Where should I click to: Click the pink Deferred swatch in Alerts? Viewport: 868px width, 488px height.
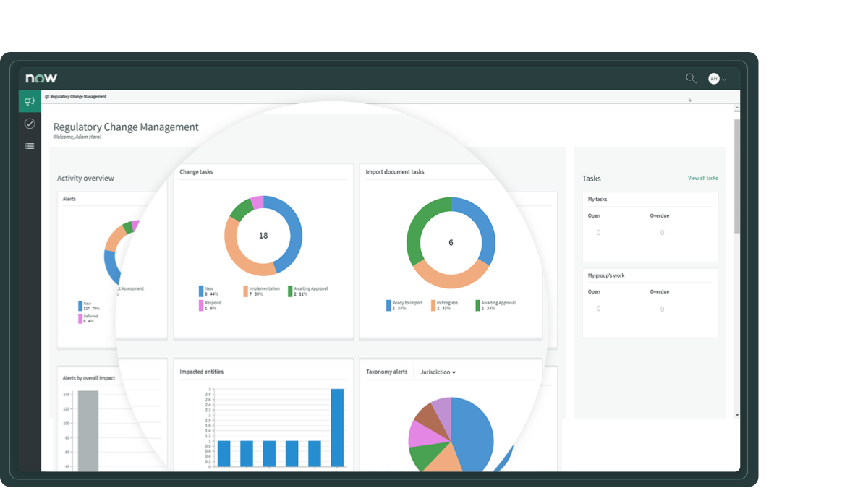pos(80,319)
